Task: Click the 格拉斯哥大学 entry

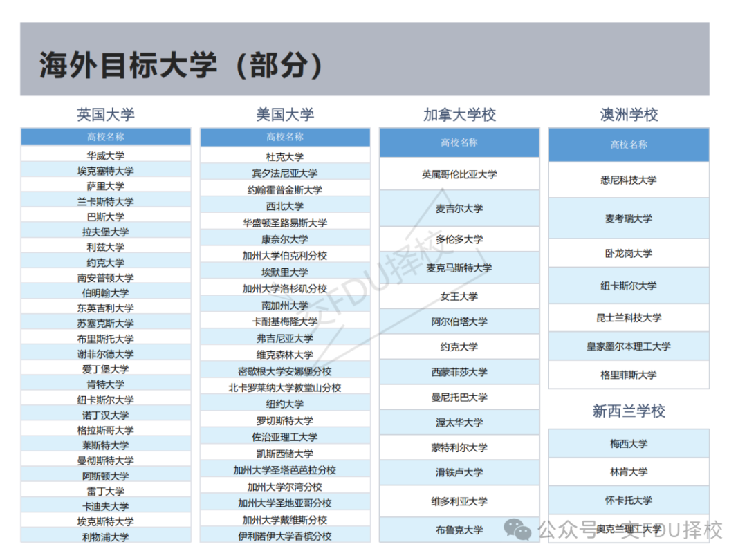Action: [x=106, y=429]
